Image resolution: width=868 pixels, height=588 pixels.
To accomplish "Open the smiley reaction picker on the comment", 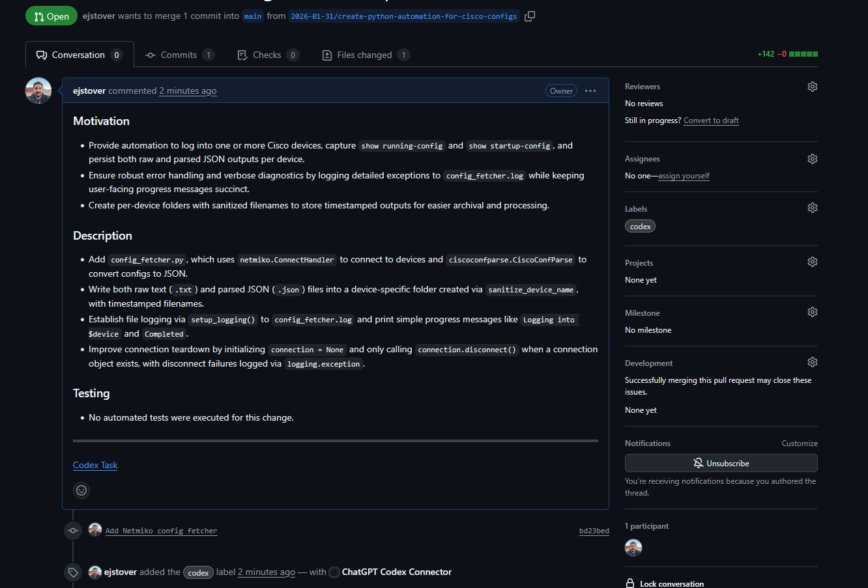I will coord(81,490).
